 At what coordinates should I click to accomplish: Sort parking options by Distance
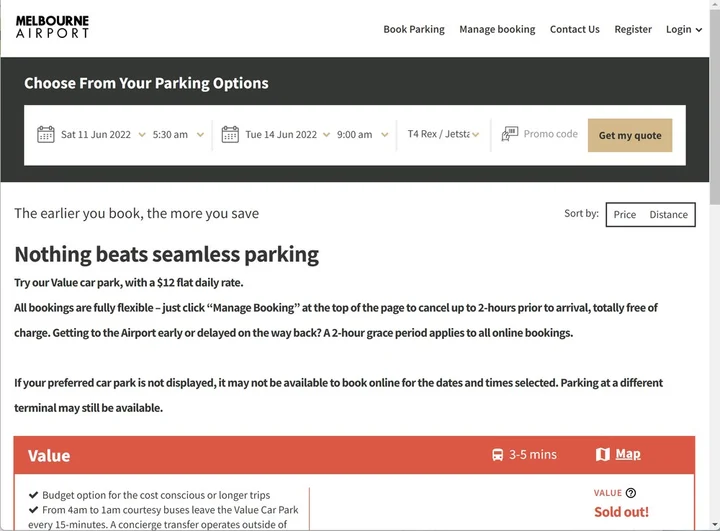tap(668, 215)
